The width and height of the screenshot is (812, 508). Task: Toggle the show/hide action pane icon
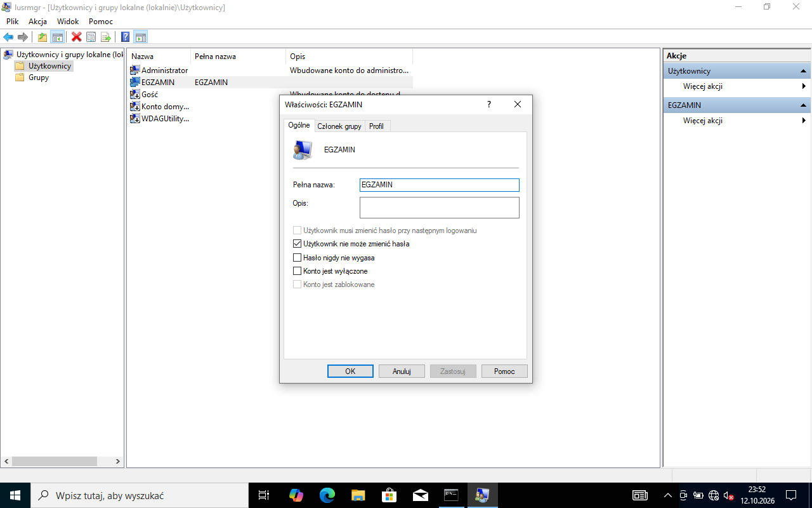click(141, 37)
